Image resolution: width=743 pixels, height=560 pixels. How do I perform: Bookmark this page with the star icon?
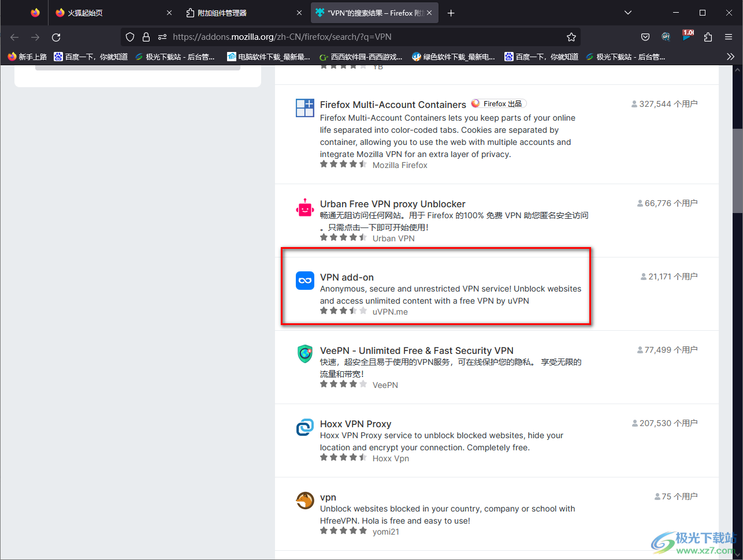pyautogui.click(x=571, y=37)
